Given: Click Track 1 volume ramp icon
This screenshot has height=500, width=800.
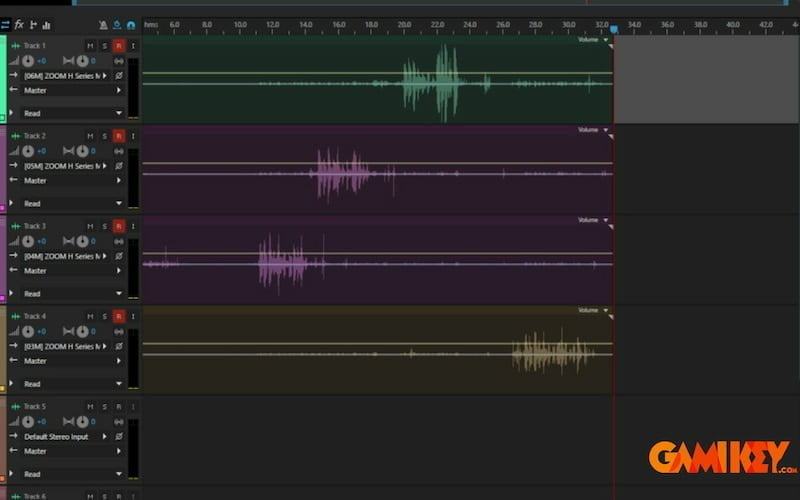Looking at the screenshot, I should click(14, 61).
